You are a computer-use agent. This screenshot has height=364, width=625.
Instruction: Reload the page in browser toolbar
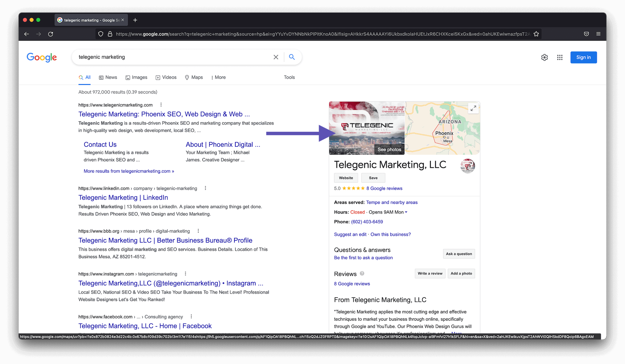(x=50, y=34)
